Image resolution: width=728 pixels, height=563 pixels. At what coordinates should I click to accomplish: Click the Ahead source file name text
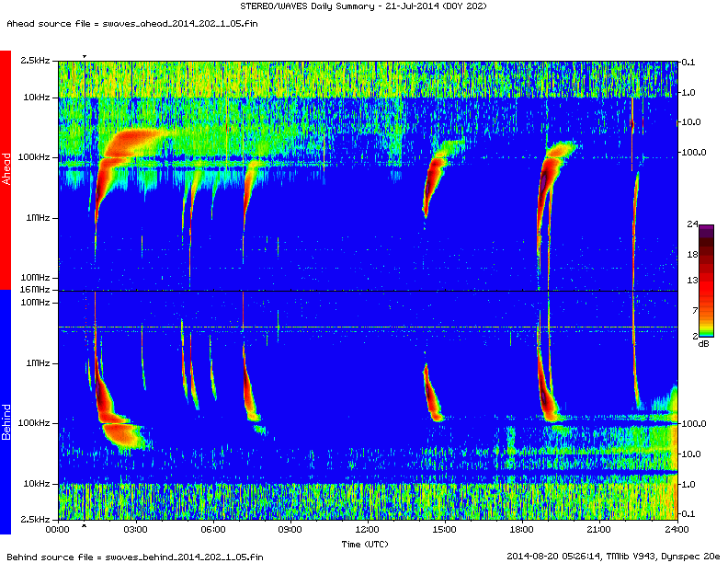(131, 24)
